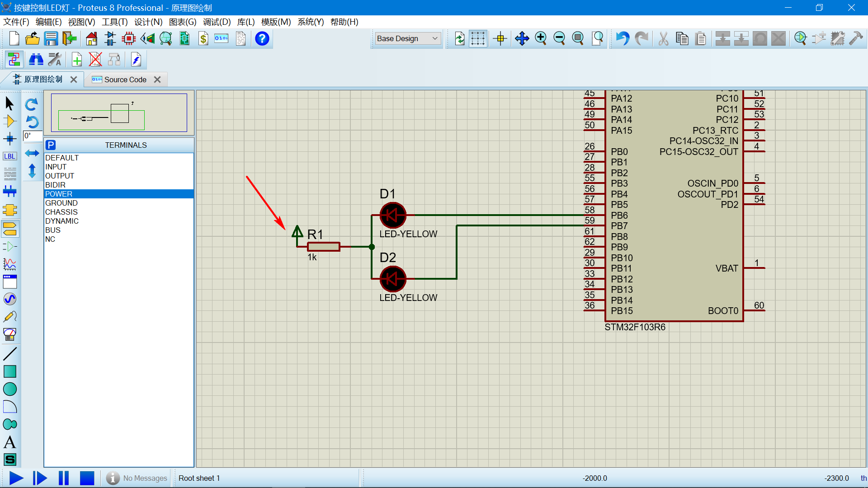Step simulation with Step button

point(40,478)
